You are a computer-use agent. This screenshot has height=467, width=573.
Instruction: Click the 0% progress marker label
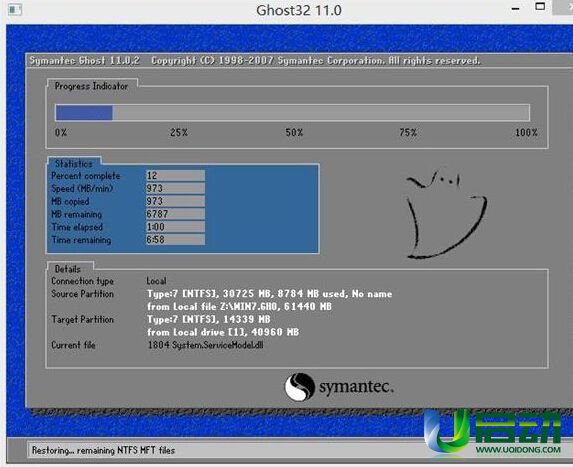[x=61, y=132]
